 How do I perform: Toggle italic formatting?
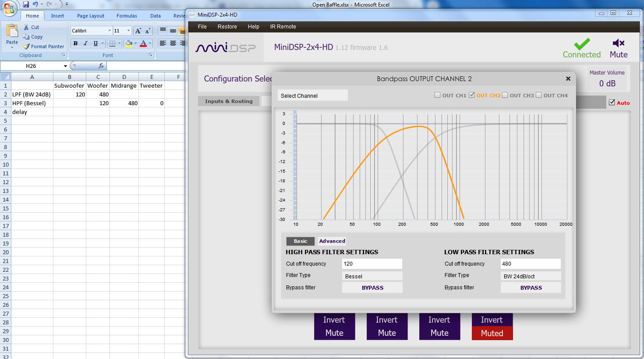[x=85, y=43]
